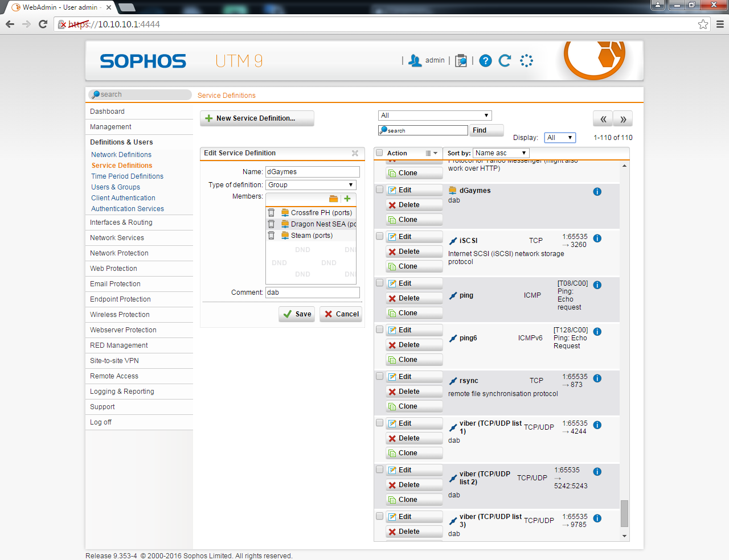Open the Dashboard menu item
This screenshot has height=560, width=729.
click(140, 112)
